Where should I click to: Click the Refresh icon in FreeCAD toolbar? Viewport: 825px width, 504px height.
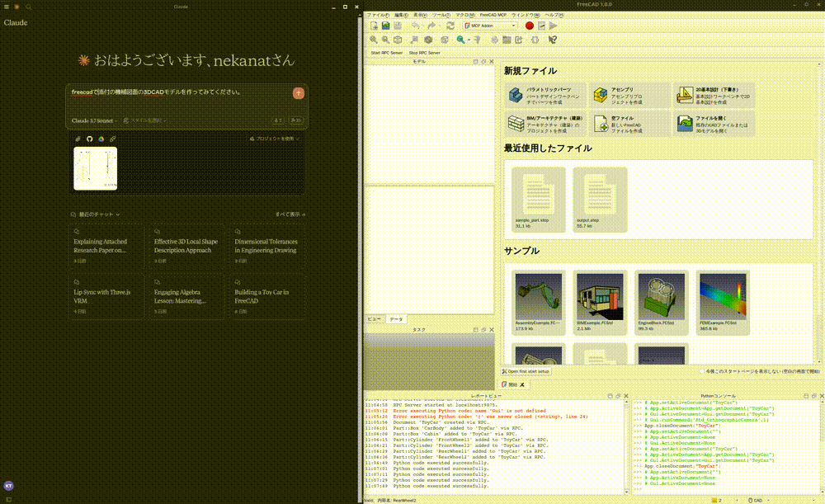pos(450,26)
